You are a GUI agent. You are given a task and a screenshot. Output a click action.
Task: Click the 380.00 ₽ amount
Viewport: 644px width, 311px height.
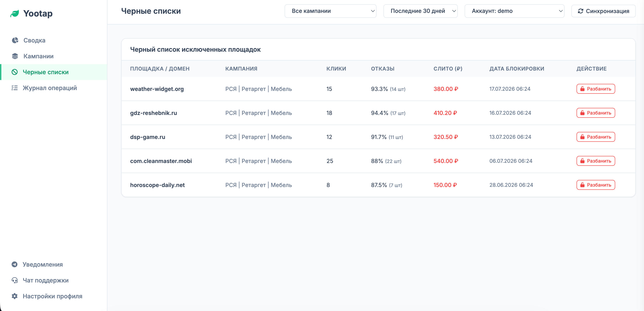coord(446,89)
